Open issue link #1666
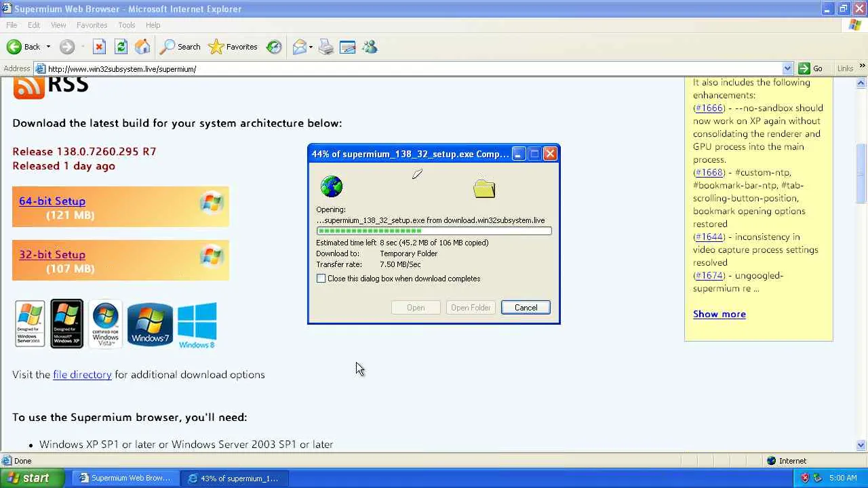868x488 pixels. tap(709, 108)
